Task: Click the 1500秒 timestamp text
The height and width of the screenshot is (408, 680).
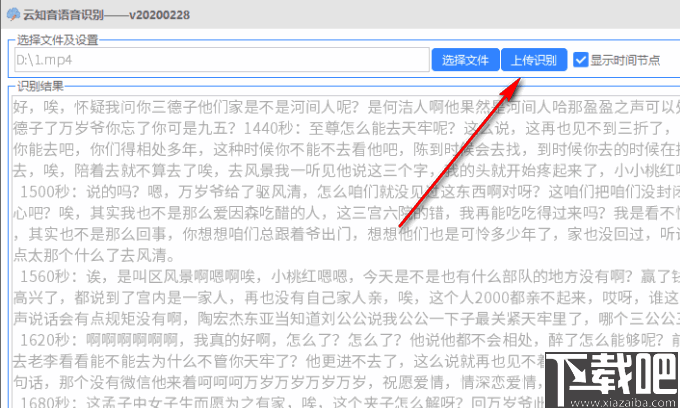Action: coord(45,192)
